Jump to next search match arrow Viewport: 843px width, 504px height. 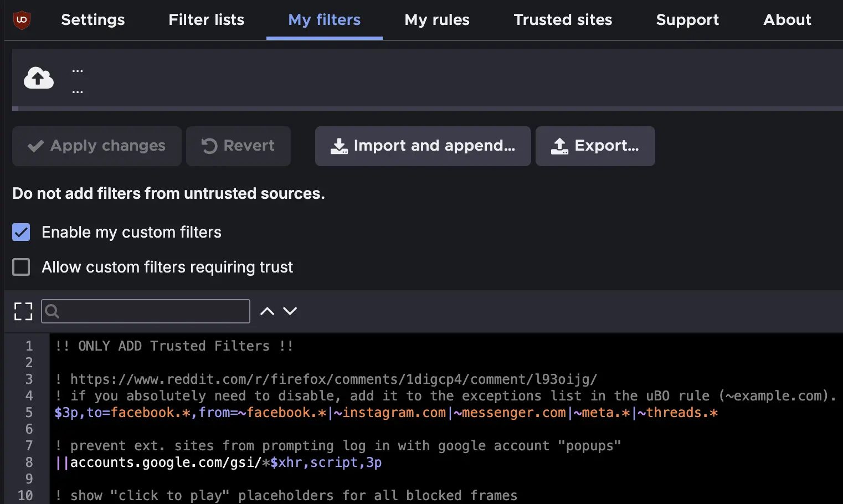tap(290, 311)
